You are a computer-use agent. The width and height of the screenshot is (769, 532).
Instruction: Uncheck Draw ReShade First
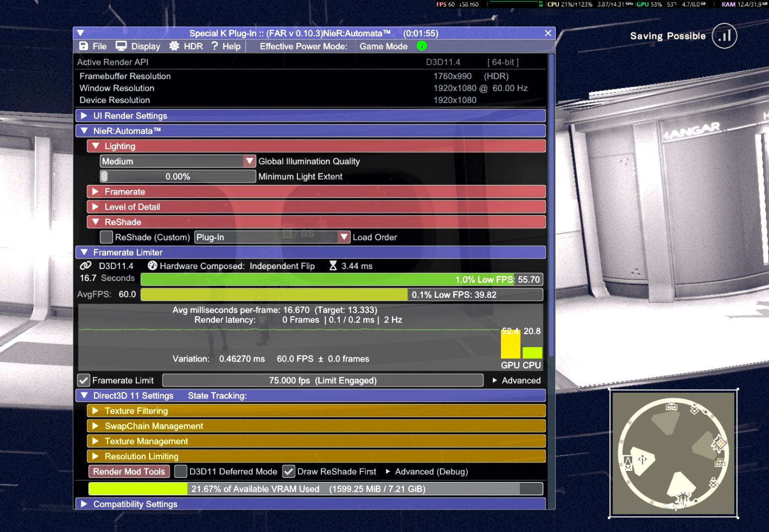click(288, 471)
